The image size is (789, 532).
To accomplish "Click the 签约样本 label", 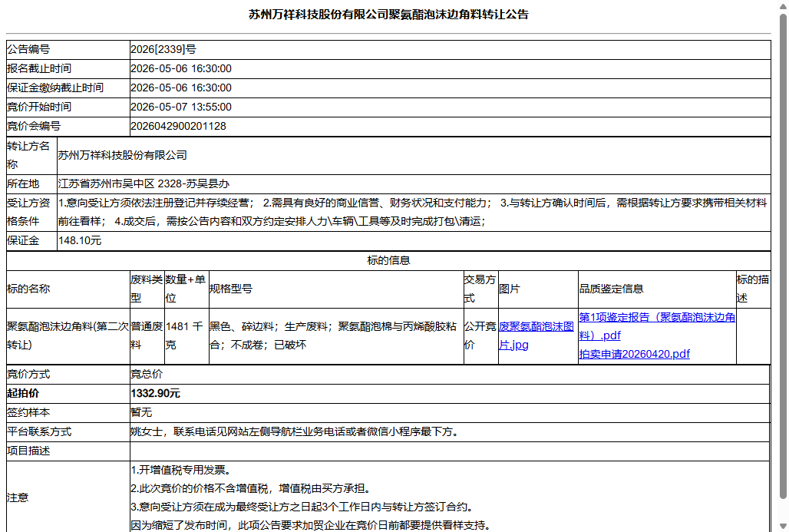I will click(28, 412).
